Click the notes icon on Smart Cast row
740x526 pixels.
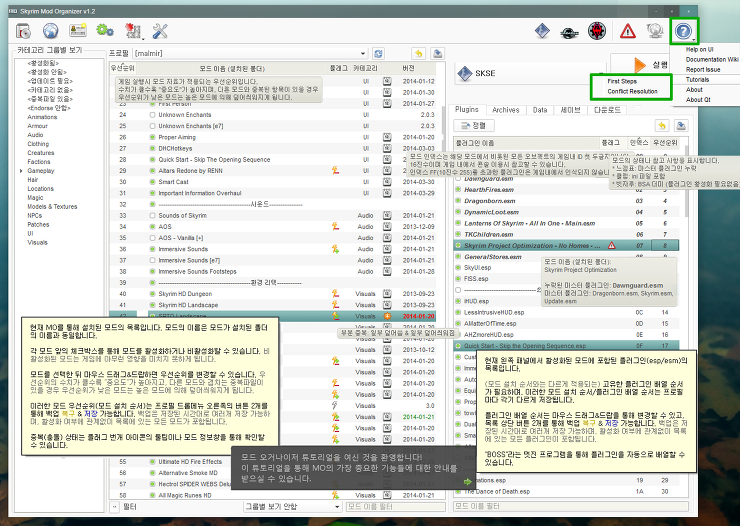387,182
